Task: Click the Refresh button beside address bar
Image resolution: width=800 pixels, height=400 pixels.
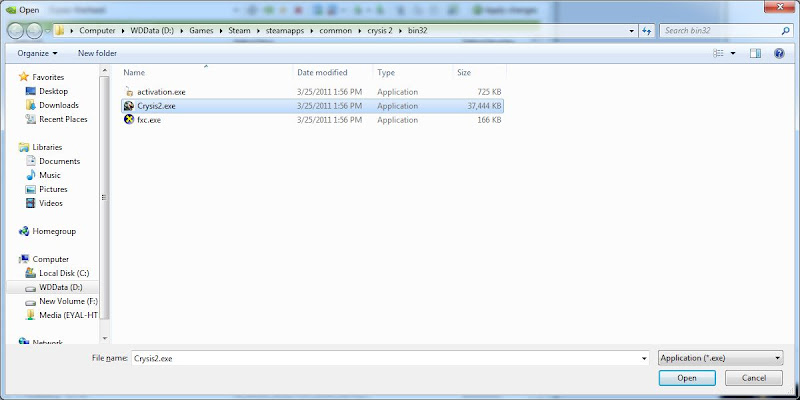Action: tap(647, 31)
